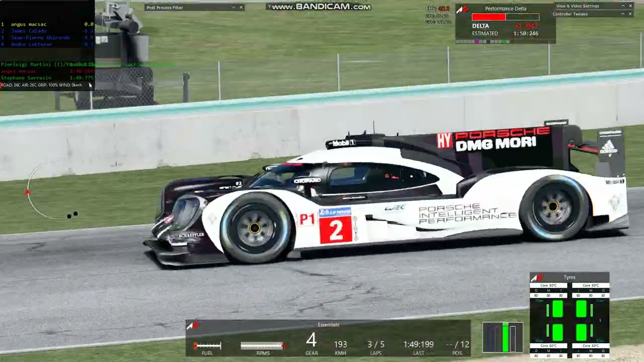Click the Essentials panel title
Image resolution: width=644 pixels, height=362 pixels.
tap(329, 325)
